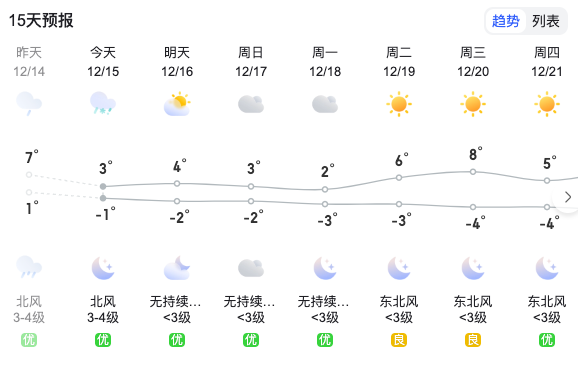Click the 周二 sunny weather icon

click(399, 104)
